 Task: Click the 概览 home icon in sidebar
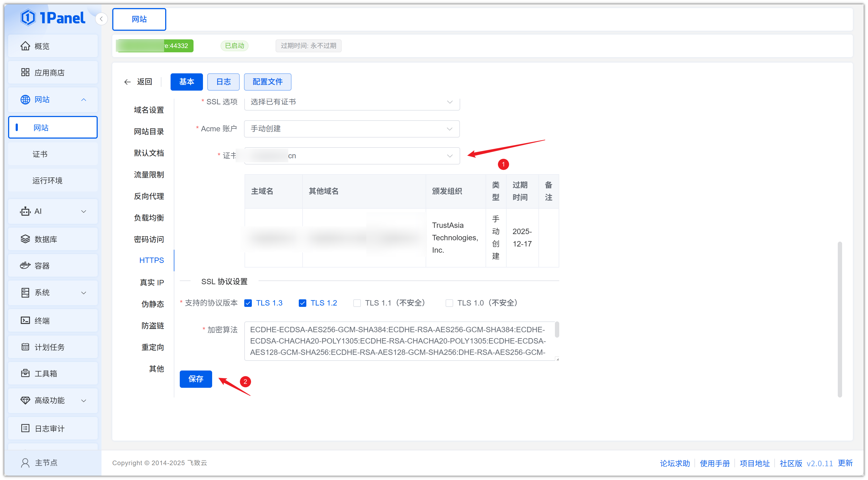tap(25, 46)
